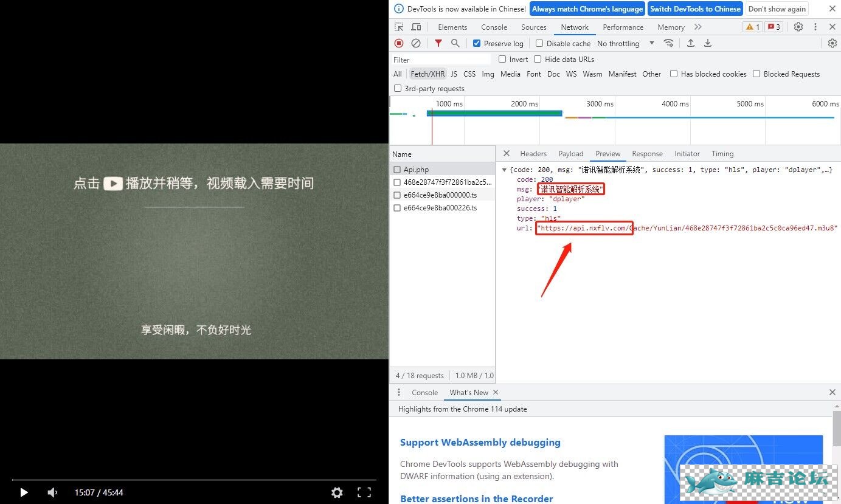Open DevTools settings gear in tab bar
Screen dimensions: 841x504
click(798, 27)
